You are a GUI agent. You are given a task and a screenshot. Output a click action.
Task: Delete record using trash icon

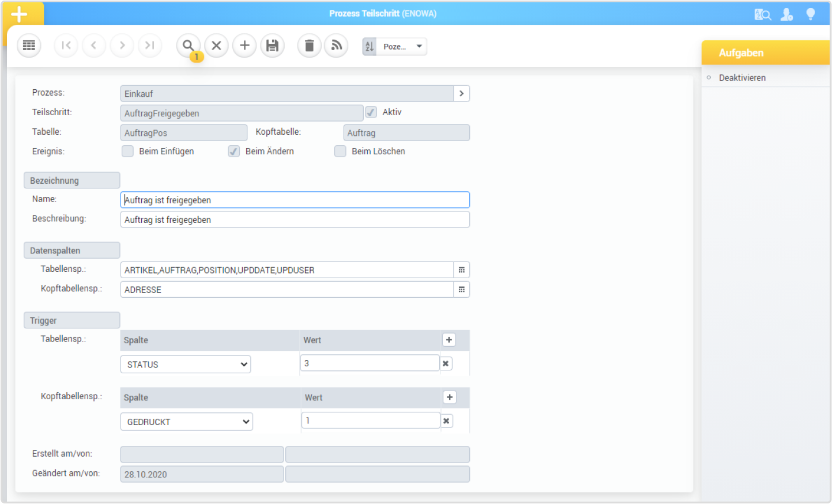[x=309, y=46]
